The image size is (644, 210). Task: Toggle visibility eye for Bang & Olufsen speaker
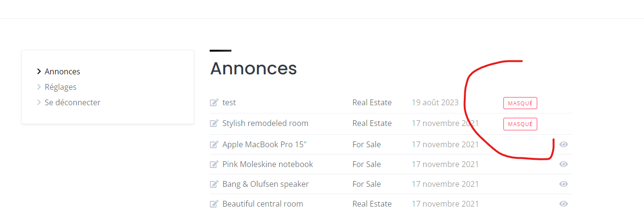(x=563, y=184)
